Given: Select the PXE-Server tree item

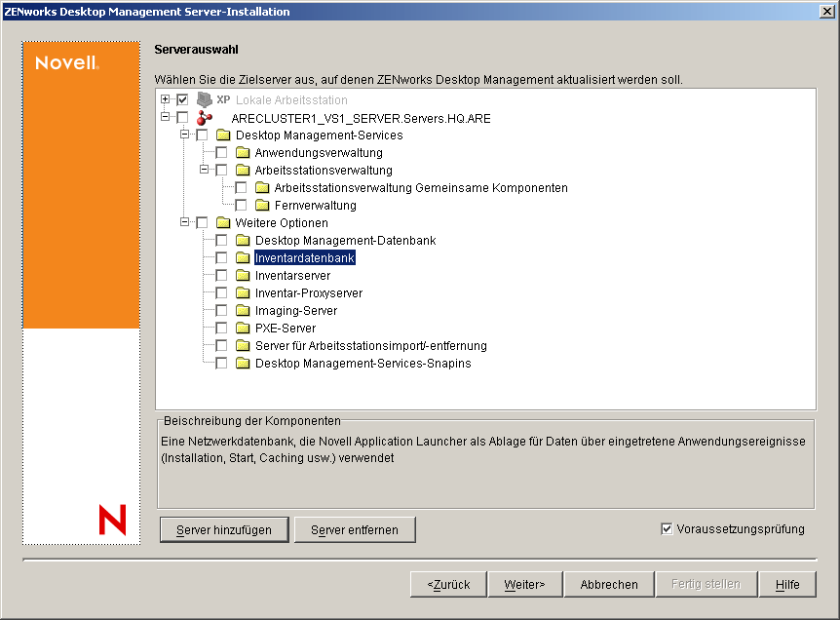Looking at the screenshot, I should click(x=286, y=328).
